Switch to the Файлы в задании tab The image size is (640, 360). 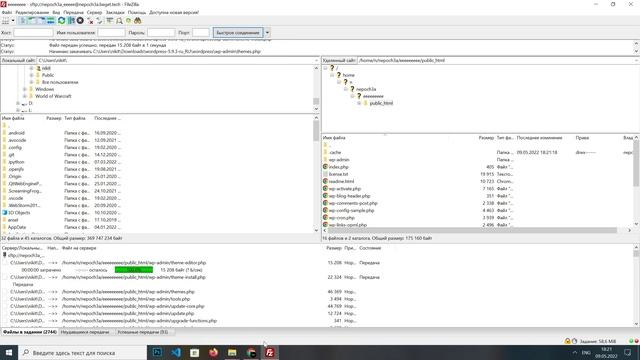[x=30, y=332]
